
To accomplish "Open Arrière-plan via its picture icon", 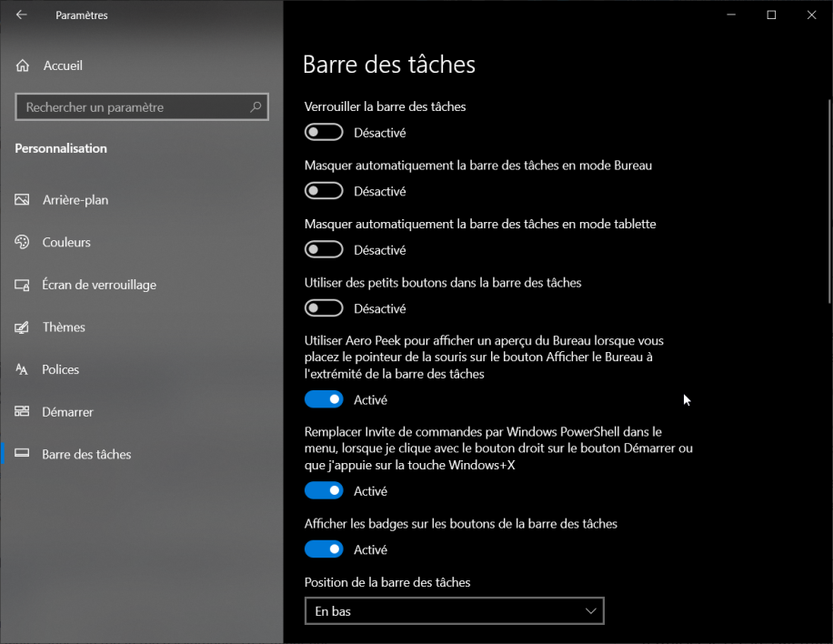I will (x=23, y=200).
